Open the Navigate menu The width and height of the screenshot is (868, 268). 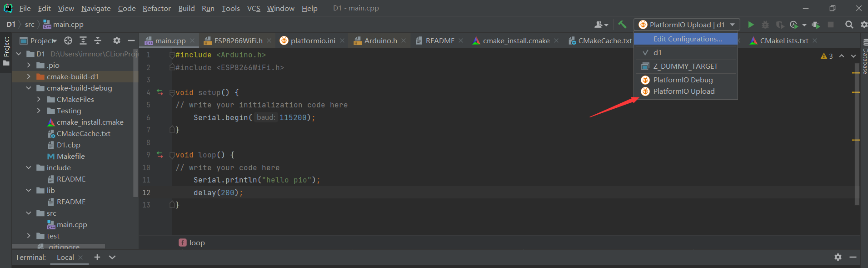coord(96,8)
